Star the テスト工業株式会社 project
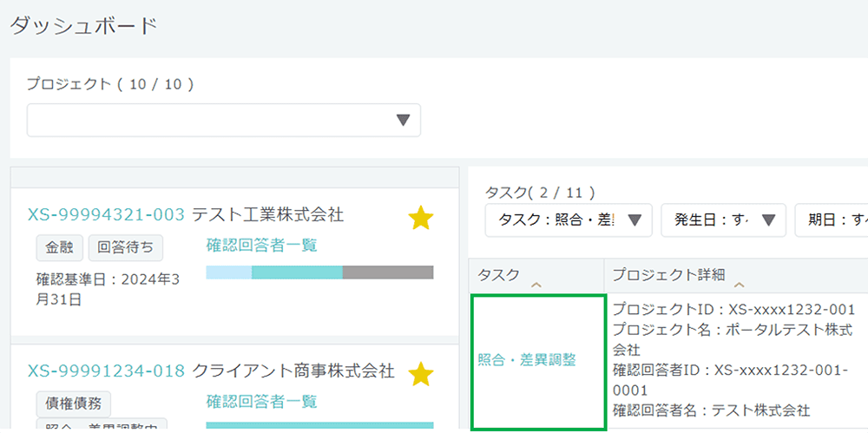Screen dimensions: 868x433 pyautogui.click(x=420, y=219)
